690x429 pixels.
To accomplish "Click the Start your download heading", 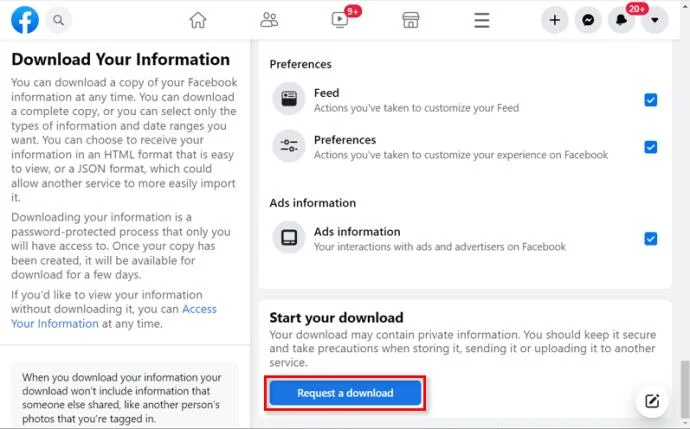I will [336, 318].
